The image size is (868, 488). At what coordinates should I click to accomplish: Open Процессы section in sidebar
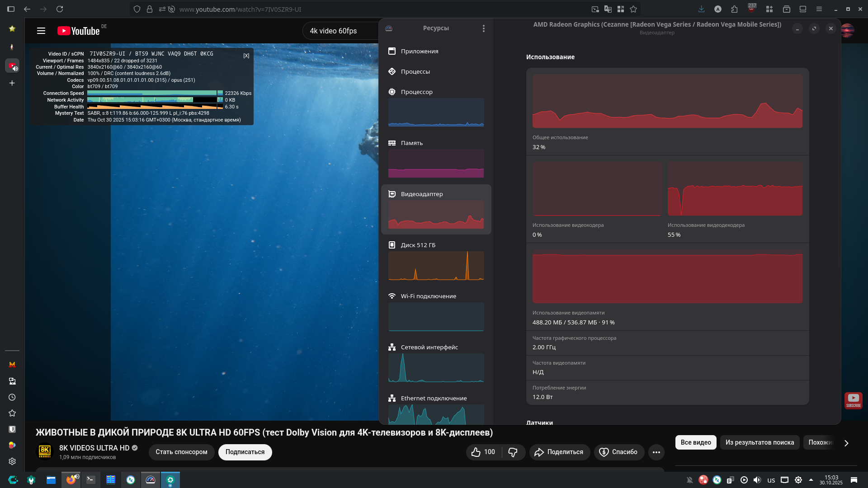(415, 71)
